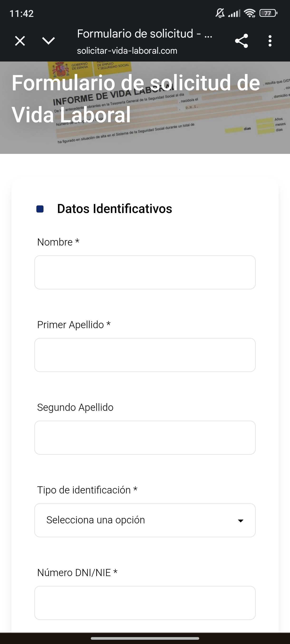Tap the solicitar-vida-laboral.com URL text
Viewport: 290px width, 644px height.
coord(127,51)
